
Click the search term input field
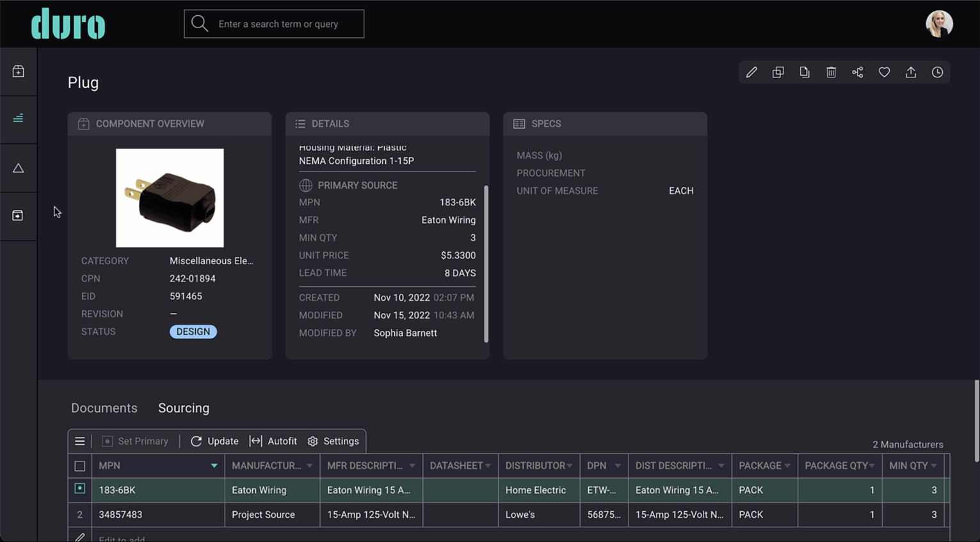tap(274, 24)
